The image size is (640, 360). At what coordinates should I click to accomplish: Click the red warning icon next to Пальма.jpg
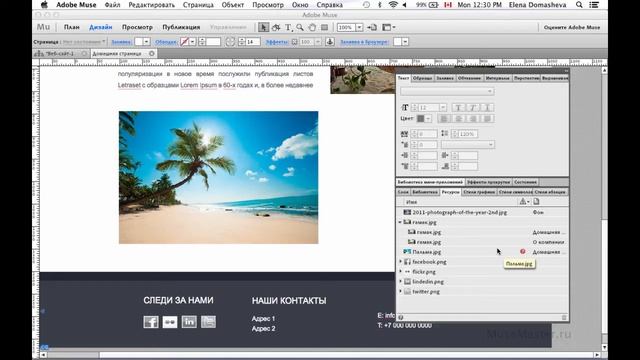pyautogui.click(x=522, y=252)
